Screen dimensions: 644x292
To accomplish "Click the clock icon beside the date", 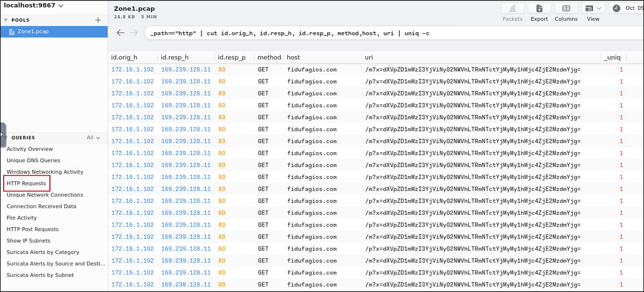I will [616, 8].
